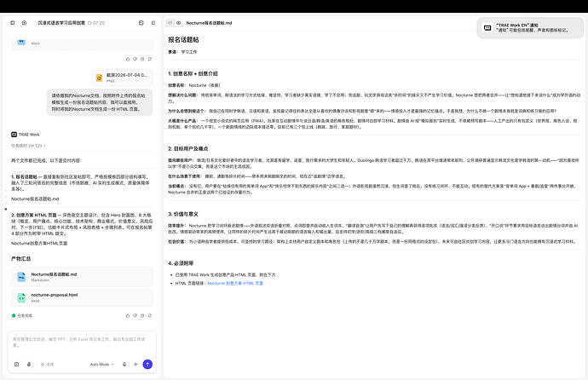Click the green HTML file icon

[x=21, y=297]
